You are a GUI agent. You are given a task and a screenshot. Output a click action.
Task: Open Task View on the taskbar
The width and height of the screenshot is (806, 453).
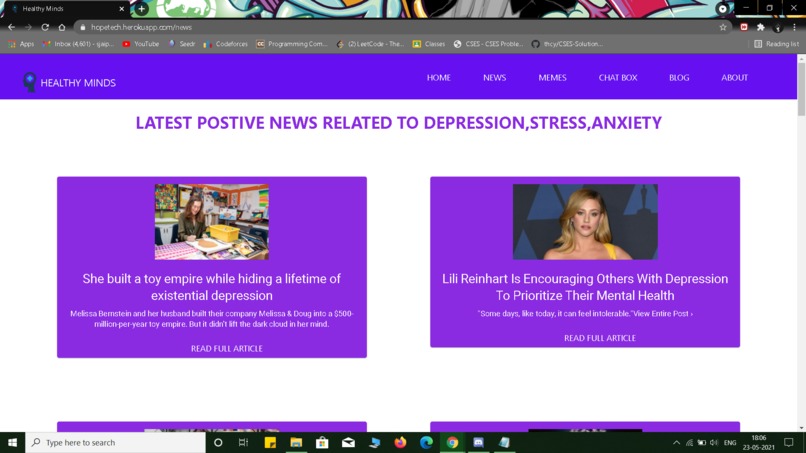click(244, 442)
